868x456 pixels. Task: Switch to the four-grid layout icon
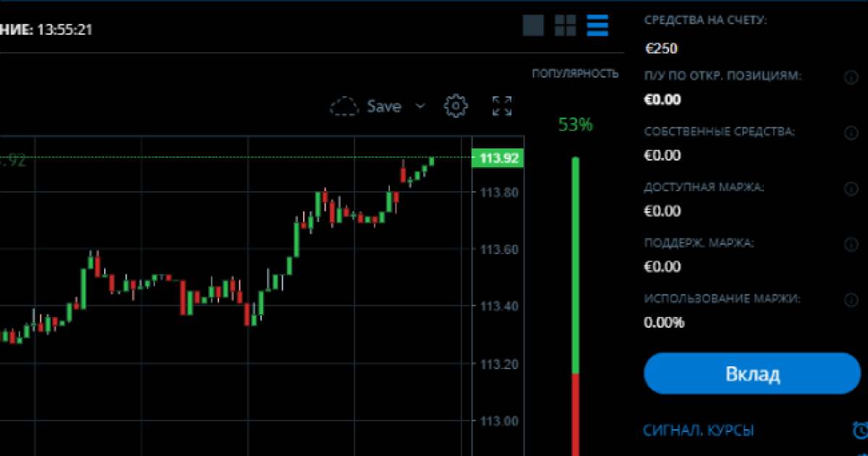click(565, 25)
